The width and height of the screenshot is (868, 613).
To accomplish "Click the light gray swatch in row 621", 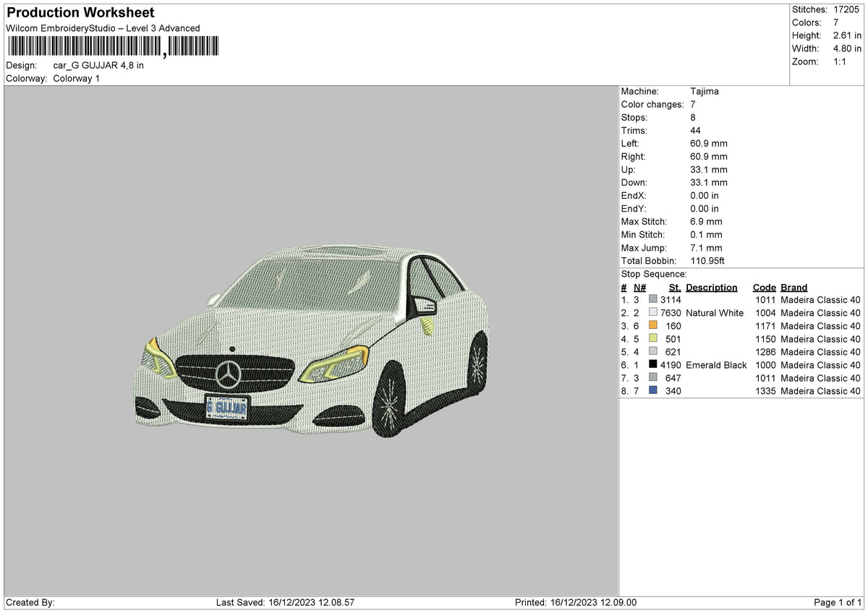I will coord(653,351).
